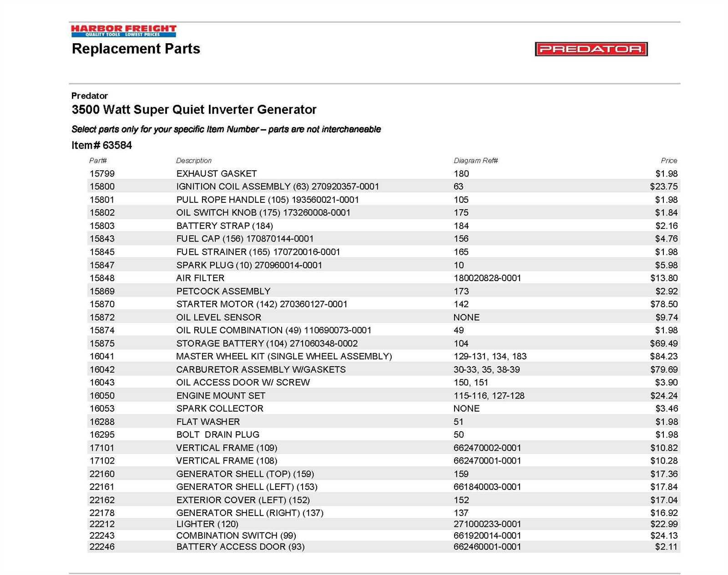Select diagram ref 661920014-0001
Viewport: 728px width, 575px height.
point(487,536)
